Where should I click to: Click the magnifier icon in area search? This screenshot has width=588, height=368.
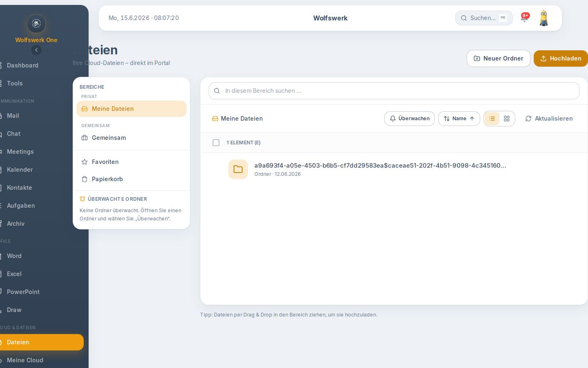[217, 91]
